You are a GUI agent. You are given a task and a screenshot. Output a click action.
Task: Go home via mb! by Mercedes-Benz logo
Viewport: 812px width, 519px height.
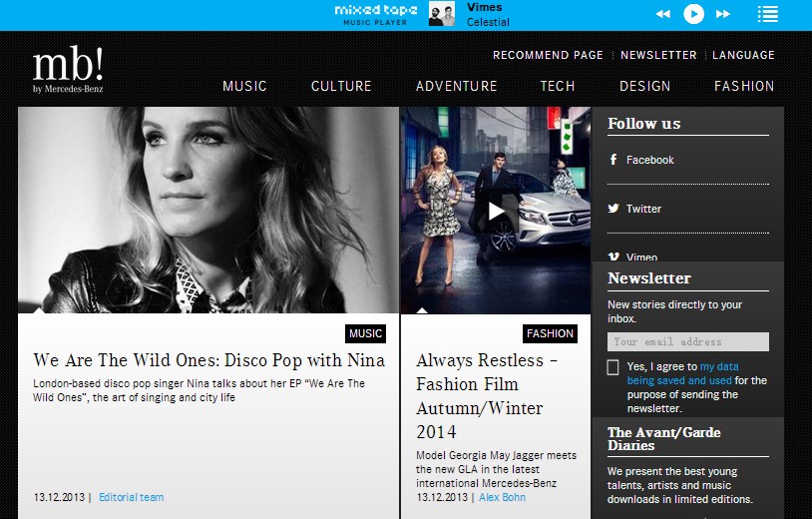point(68,70)
